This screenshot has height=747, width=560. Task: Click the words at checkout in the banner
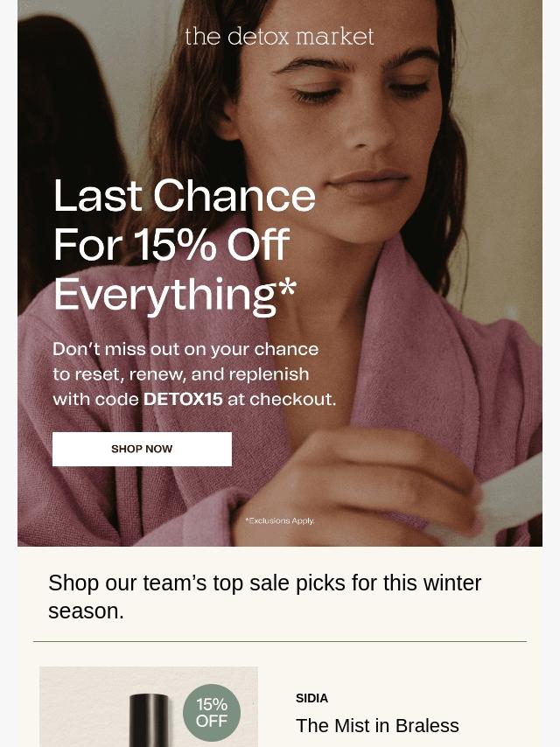click(282, 399)
